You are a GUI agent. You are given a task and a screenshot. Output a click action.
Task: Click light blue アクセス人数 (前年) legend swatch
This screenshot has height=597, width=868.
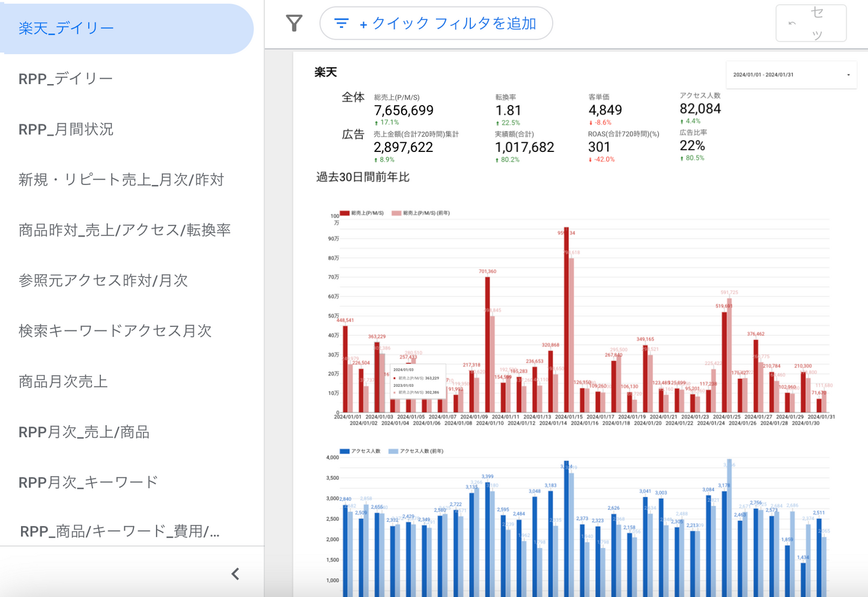(393, 451)
